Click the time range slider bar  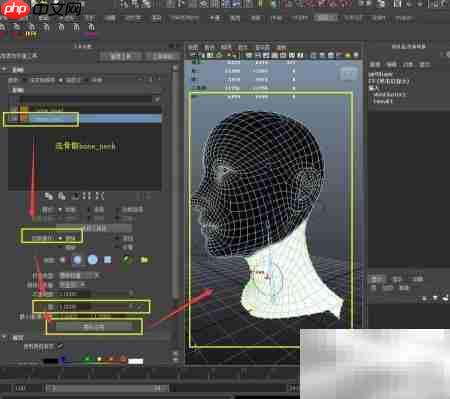pos(107,388)
